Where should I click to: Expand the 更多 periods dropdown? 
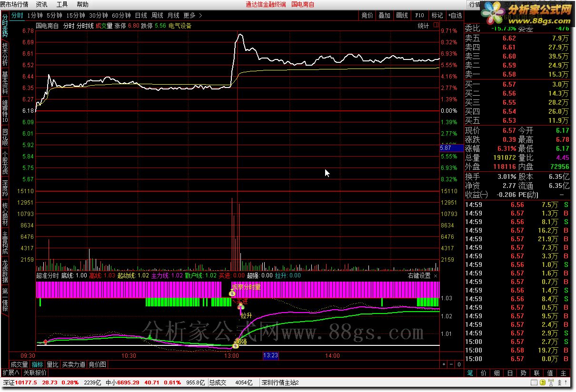[x=192, y=15]
